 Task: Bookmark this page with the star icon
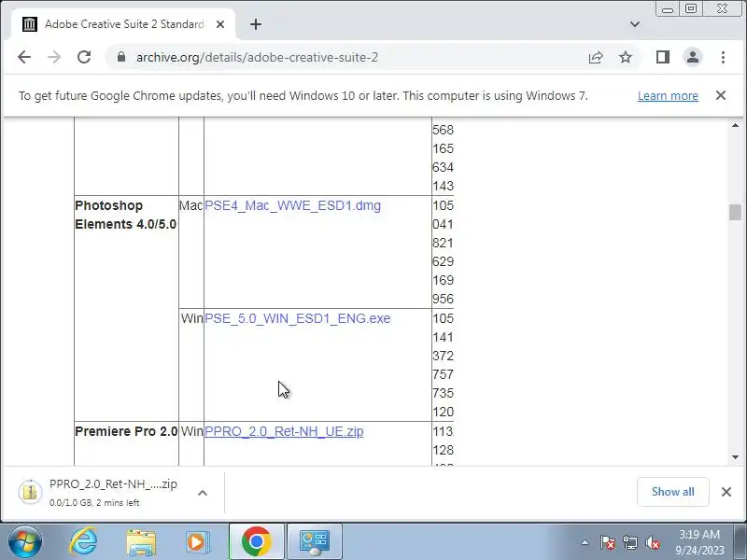pos(626,57)
